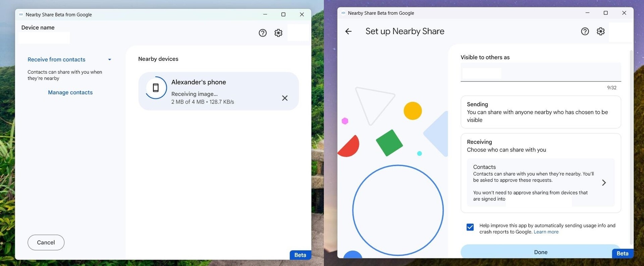Uncheck the usage info and crash reports checkbox
644x266 pixels.
(x=470, y=227)
